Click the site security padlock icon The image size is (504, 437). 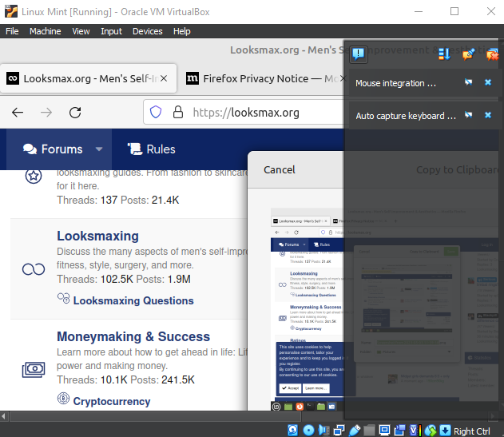pyautogui.click(x=178, y=112)
